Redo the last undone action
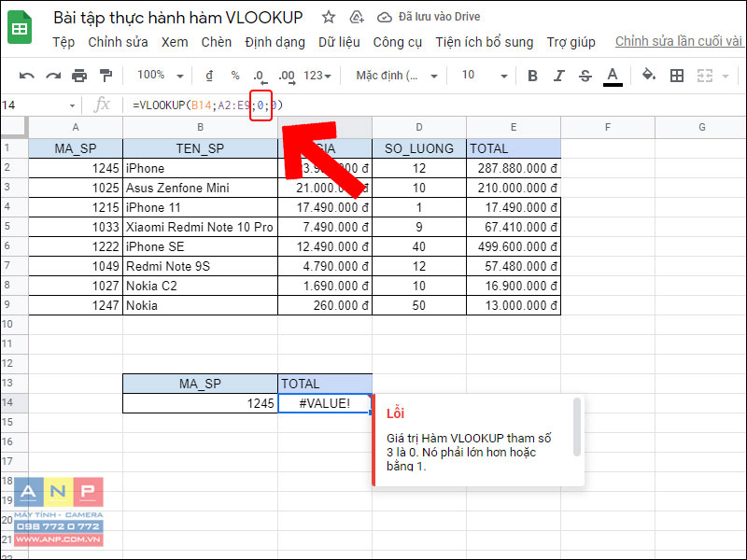Image resolution: width=747 pixels, height=560 pixels. click(x=53, y=76)
